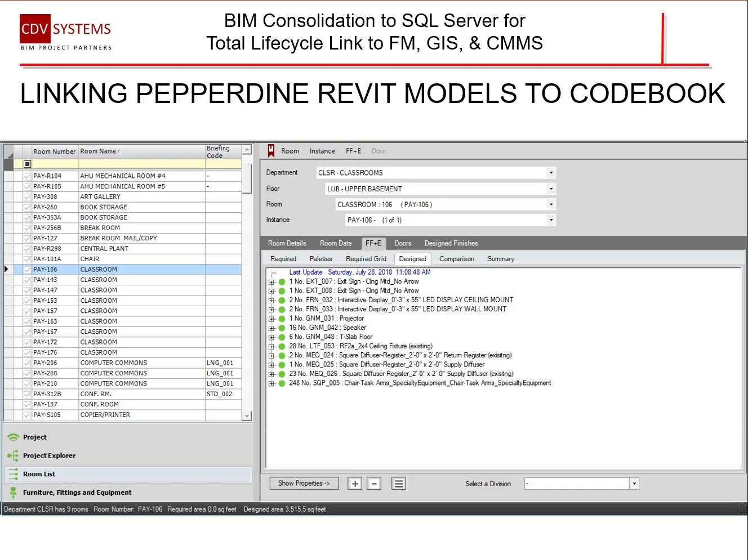Expand the MEQ_026 Supply Diffuser existing node
Image resolution: width=748 pixels, height=560 pixels.
pos(271,374)
